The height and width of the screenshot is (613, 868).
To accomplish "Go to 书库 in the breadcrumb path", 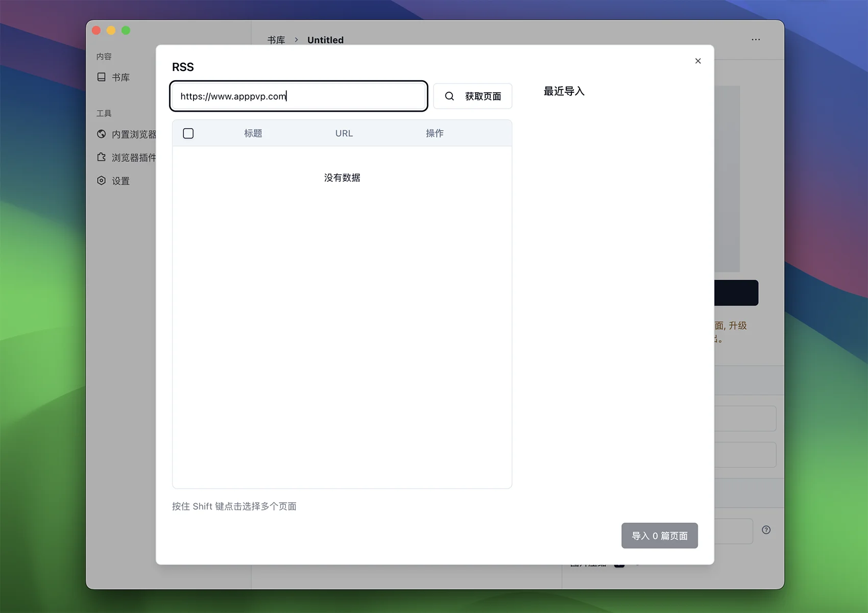I will tap(276, 40).
